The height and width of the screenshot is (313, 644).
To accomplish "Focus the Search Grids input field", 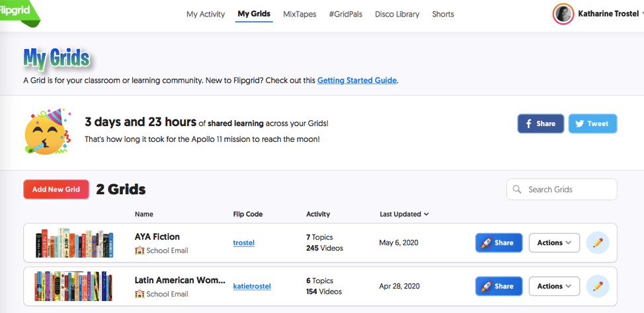I will (x=569, y=190).
